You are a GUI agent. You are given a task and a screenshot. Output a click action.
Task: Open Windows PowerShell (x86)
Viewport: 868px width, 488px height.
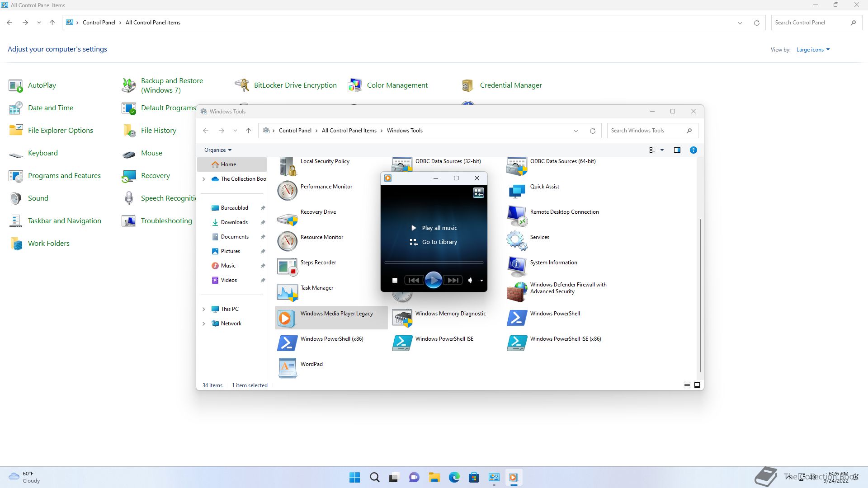click(321, 343)
